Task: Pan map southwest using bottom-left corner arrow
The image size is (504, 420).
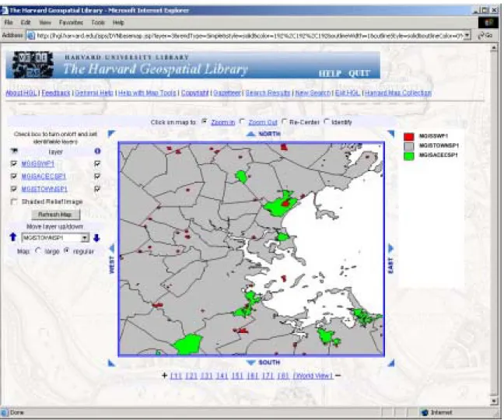Action: [x=111, y=363]
